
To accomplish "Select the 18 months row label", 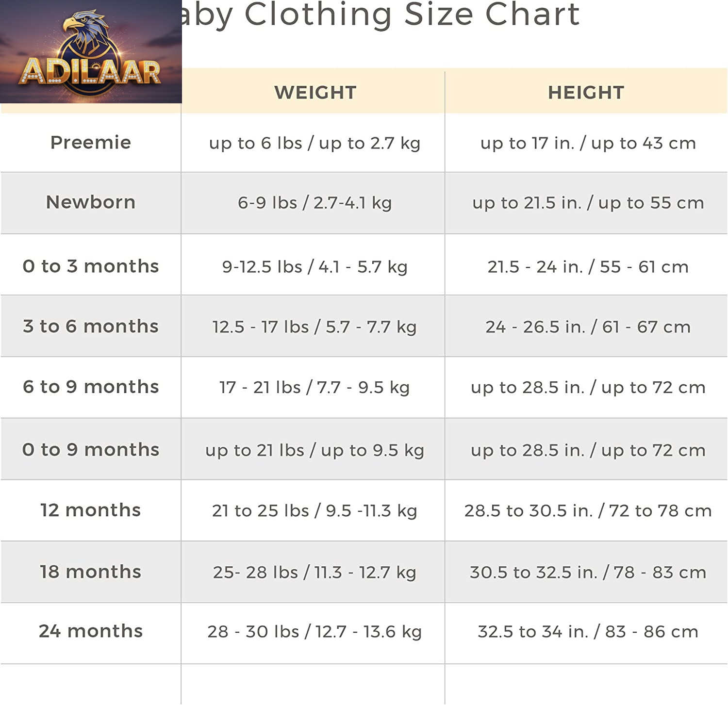I will coord(91,572).
